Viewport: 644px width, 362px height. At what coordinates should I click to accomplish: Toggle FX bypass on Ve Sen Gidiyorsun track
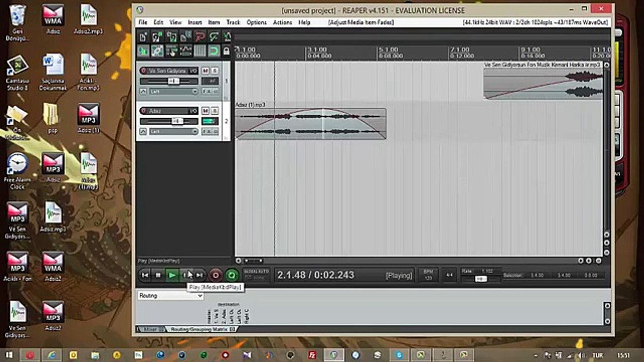[x=215, y=92]
